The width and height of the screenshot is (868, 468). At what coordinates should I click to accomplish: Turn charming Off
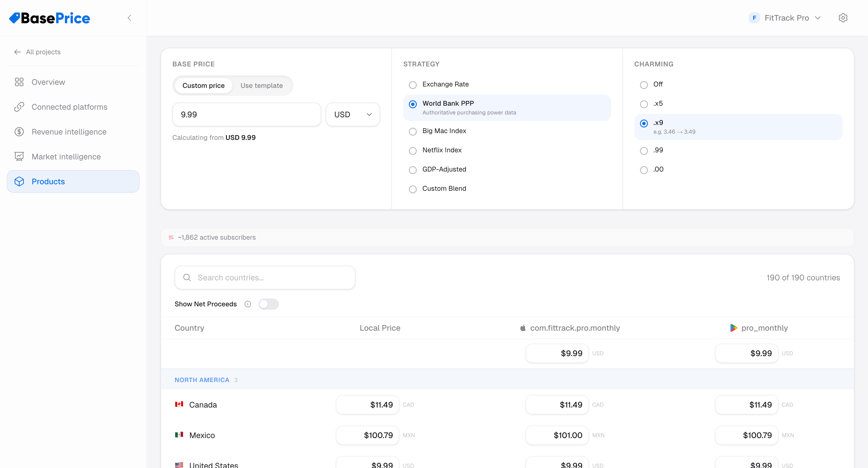click(738, 84)
